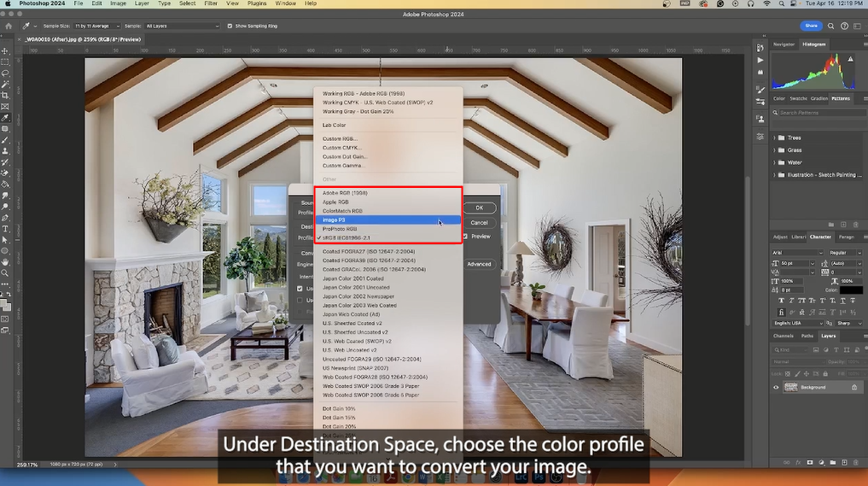Select the Pen tool

[5, 218]
